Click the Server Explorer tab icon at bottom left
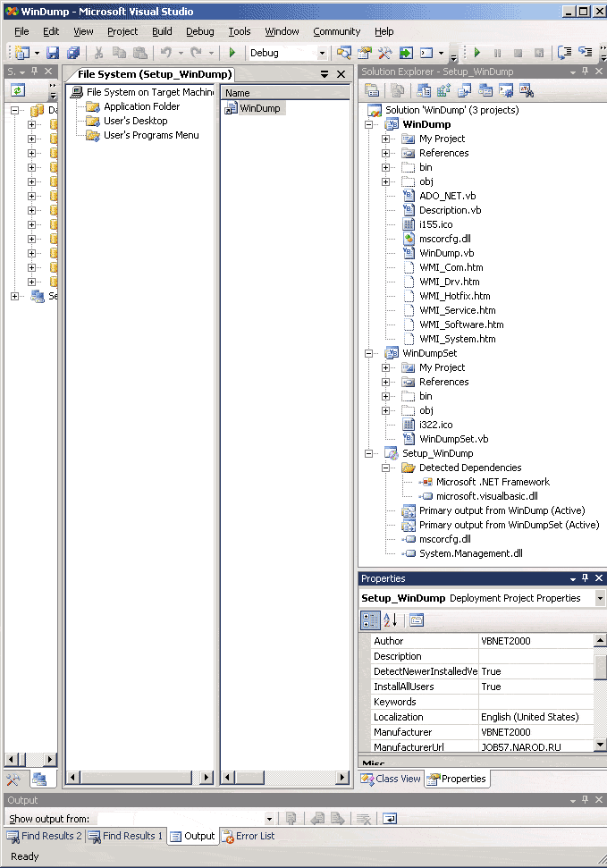 pos(39,780)
